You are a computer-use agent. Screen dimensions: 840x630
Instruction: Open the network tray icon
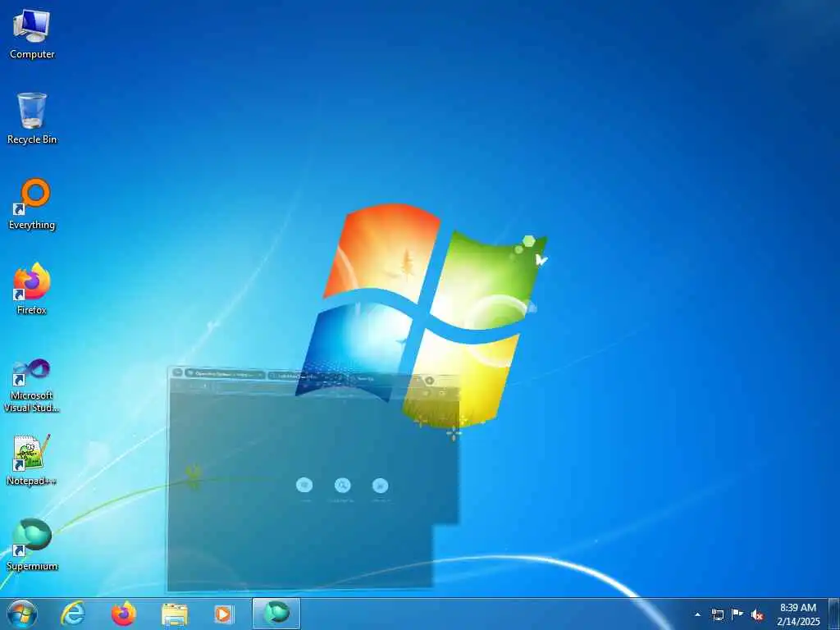click(x=717, y=614)
